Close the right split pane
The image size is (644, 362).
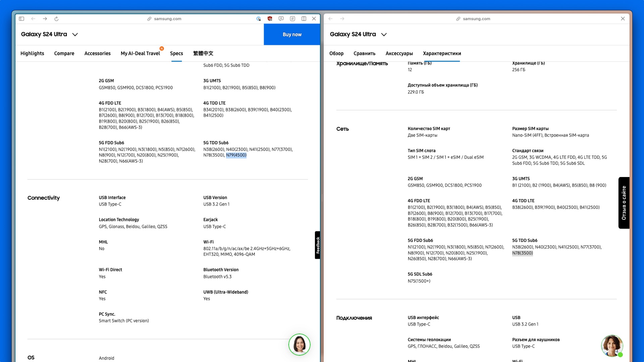[623, 19]
